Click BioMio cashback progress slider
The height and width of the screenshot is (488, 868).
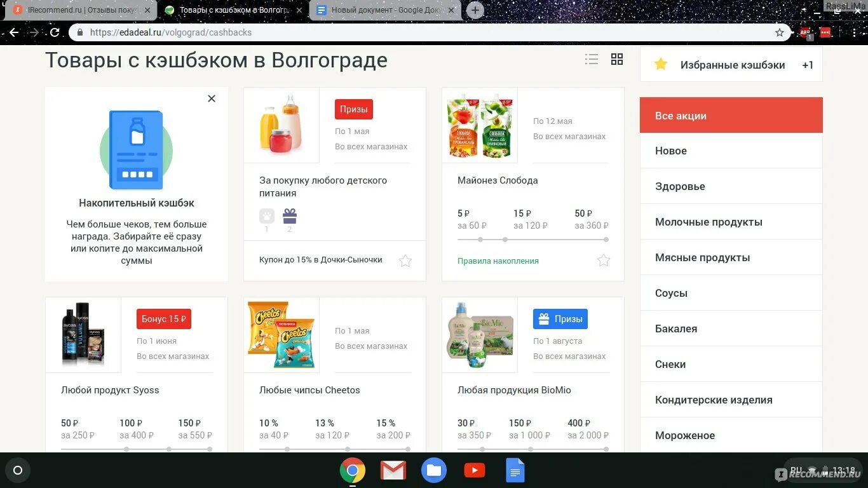[533, 449]
